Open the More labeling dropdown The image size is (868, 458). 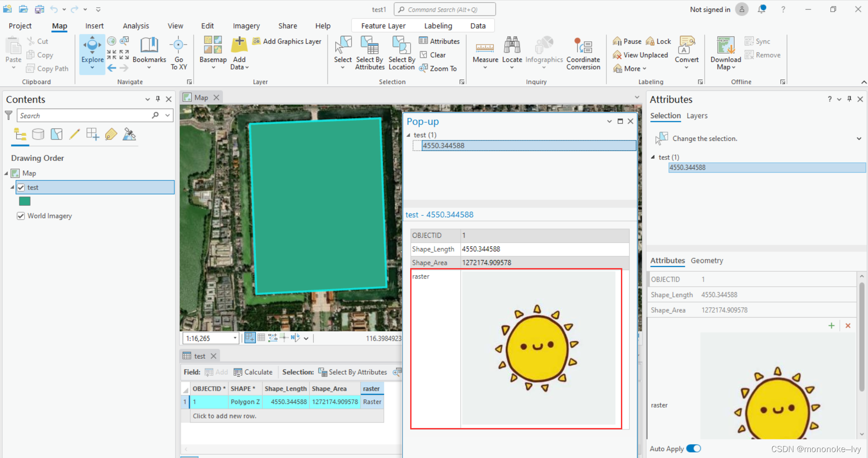[x=630, y=69]
